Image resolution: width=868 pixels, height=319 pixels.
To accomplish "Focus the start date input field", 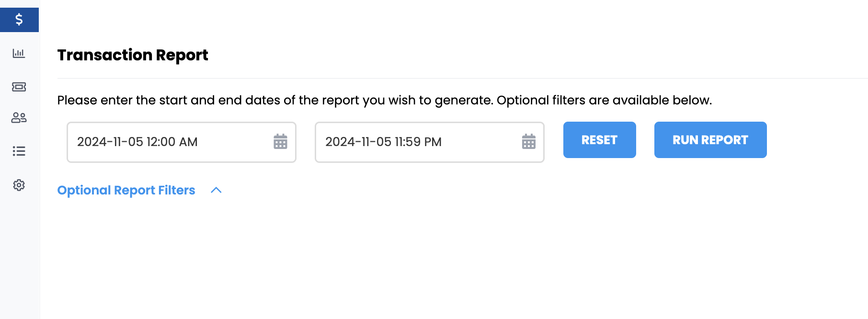I will click(182, 142).
